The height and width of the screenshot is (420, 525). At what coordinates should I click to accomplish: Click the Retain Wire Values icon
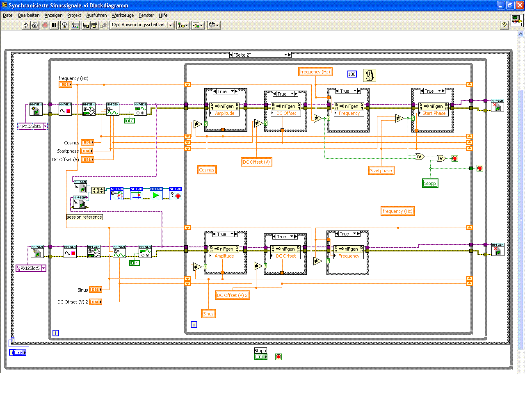[75, 25]
